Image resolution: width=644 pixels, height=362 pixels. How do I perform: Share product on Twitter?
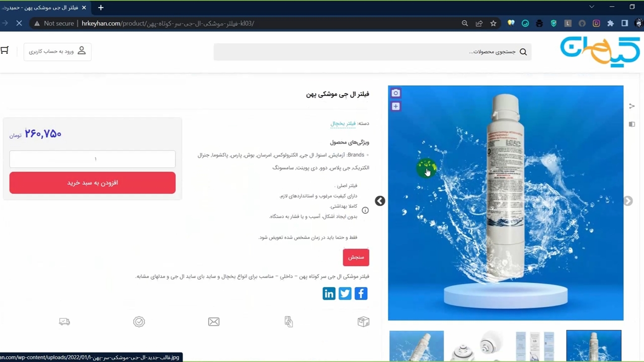pos(345,294)
